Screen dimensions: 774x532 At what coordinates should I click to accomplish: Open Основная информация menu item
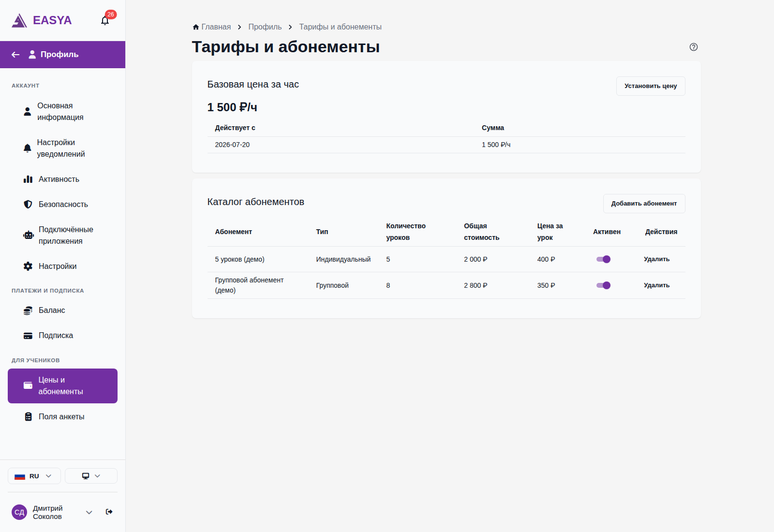click(x=63, y=112)
